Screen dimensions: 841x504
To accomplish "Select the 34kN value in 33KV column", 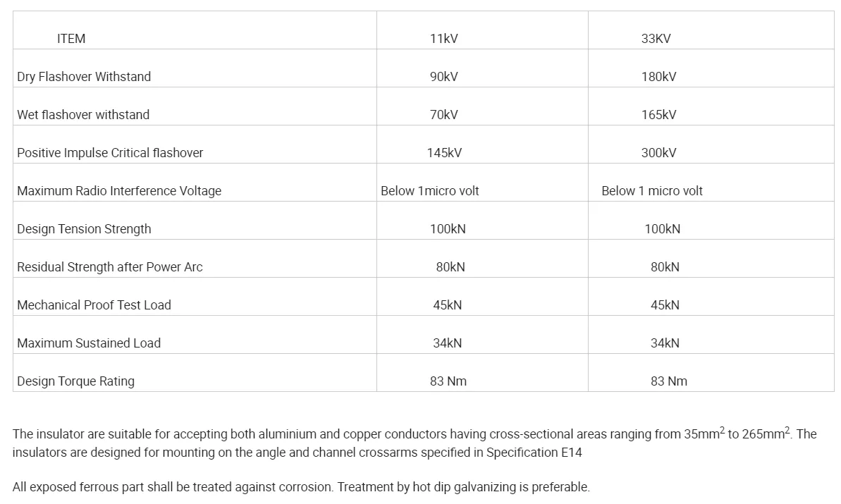I will coord(665,343).
